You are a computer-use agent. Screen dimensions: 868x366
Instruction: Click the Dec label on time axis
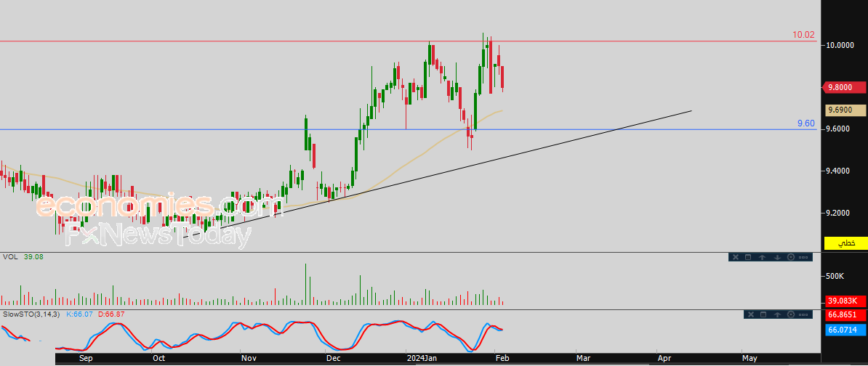point(333,358)
